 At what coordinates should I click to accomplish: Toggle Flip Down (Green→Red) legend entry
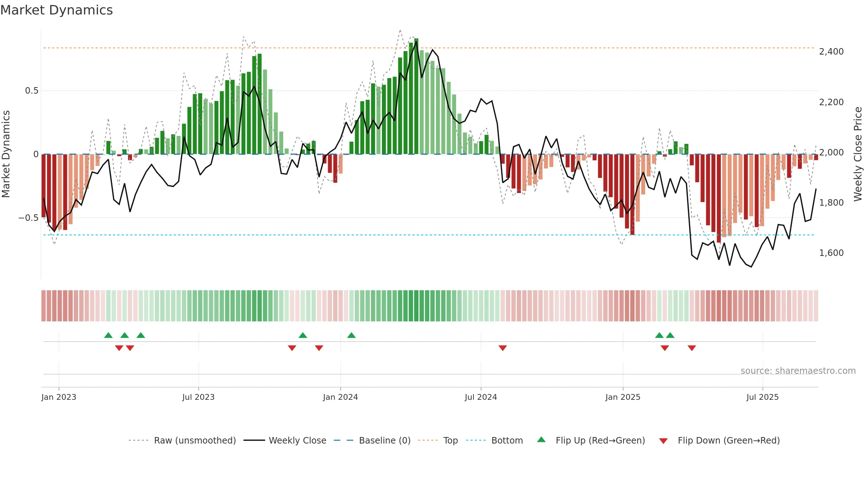coord(719,440)
